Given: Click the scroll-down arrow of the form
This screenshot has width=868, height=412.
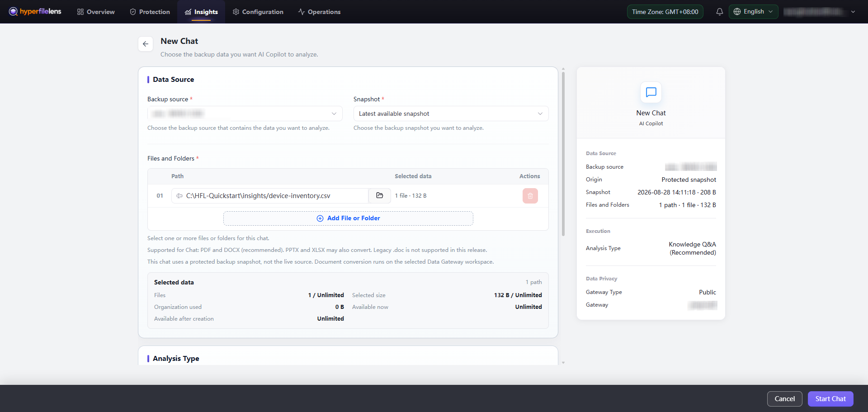Looking at the screenshot, I should pos(563,363).
